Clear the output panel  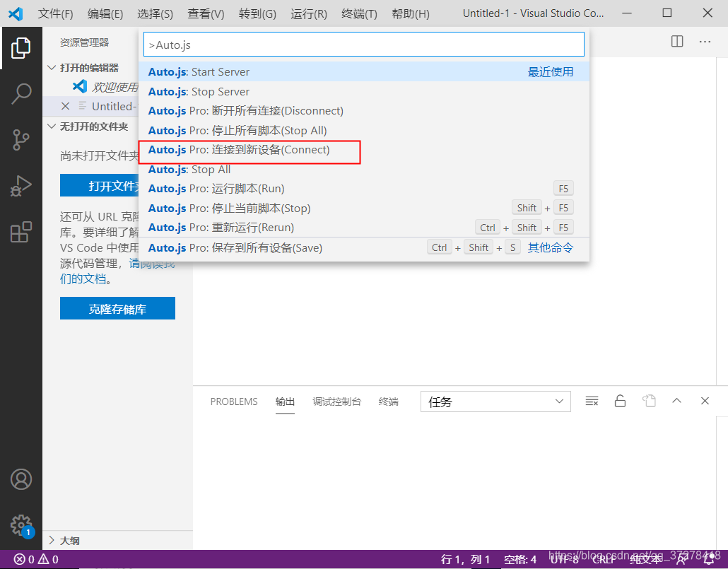pyautogui.click(x=592, y=401)
